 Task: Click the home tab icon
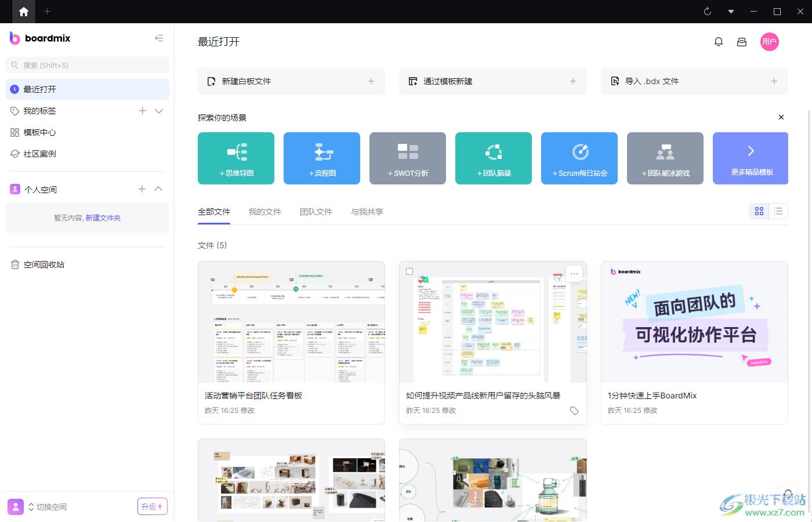tap(24, 12)
